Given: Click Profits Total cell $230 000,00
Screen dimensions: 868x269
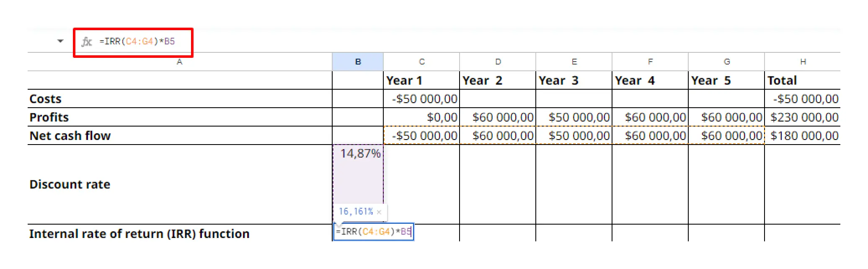Looking at the screenshot, I should tap(803, 117).
